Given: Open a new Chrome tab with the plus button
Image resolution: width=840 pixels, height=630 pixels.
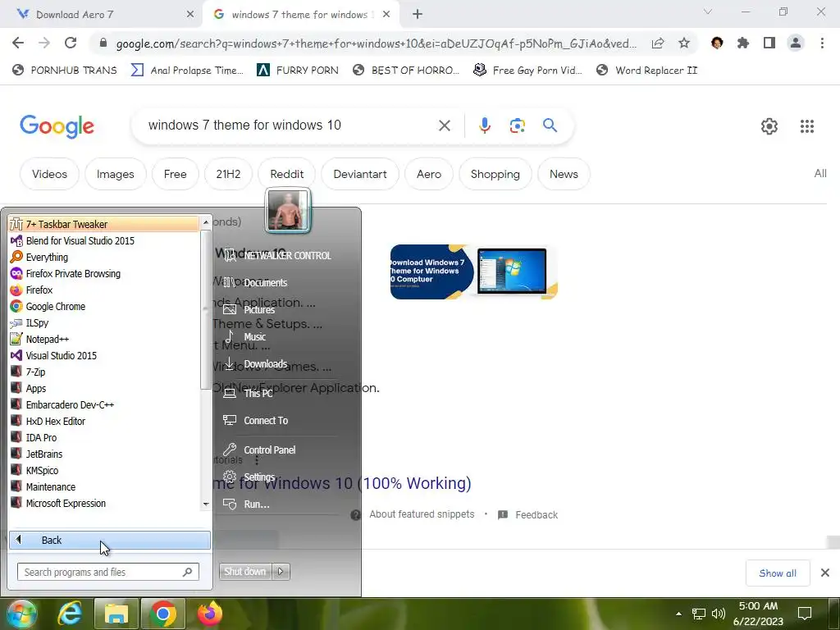Looking at the screenshot, I should point(418,15).
